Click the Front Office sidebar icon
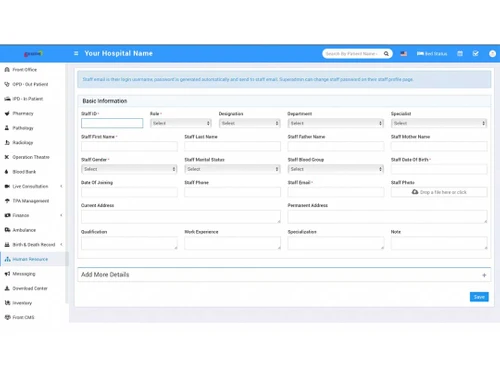The width and height of the screenshot is (500, 375). click(x=7, y=70)
